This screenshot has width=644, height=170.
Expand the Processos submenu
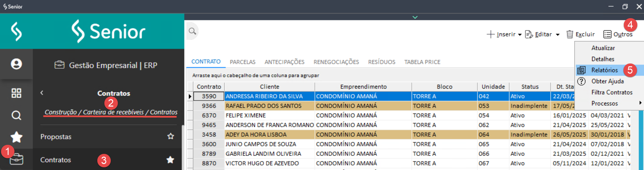[x=609, y=103]
